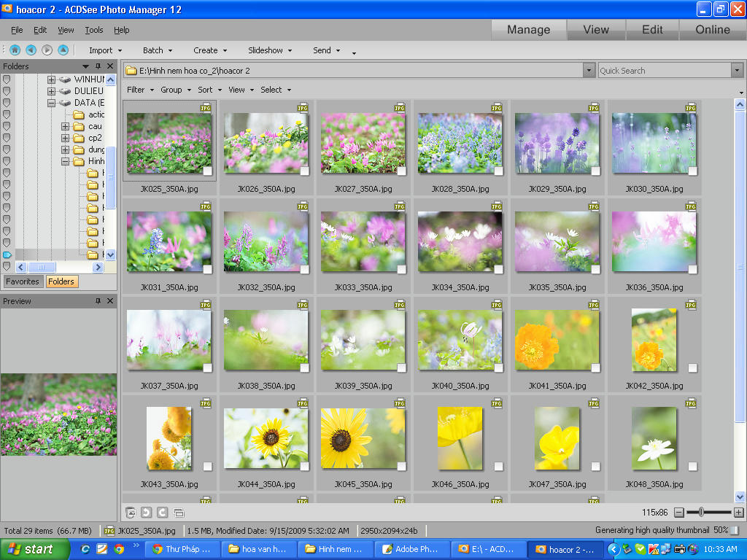747x560 pixels.
Task: Increase thumbnail size with plus icon
Action: [738, 513]
